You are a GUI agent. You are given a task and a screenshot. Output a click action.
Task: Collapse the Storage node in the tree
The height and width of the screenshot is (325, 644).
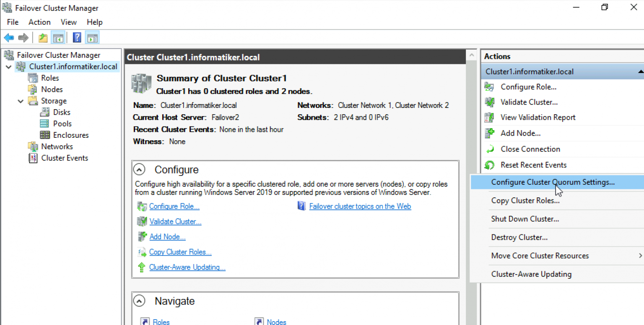click(20, 101)
